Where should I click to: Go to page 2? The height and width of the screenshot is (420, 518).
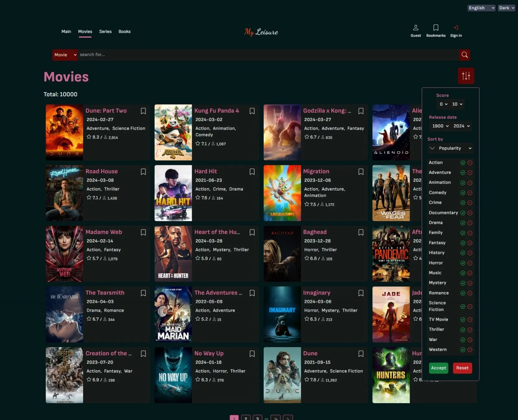[x=246, y=418]
